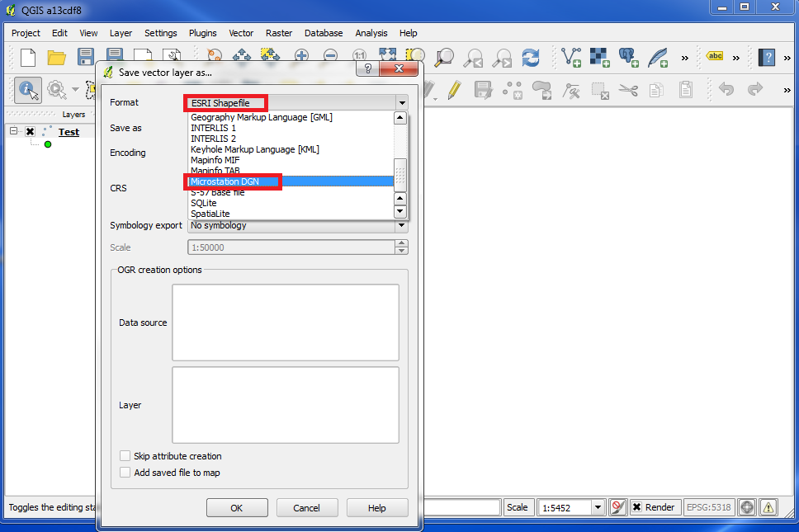Add vector layer icon

[x=571, y=58]
